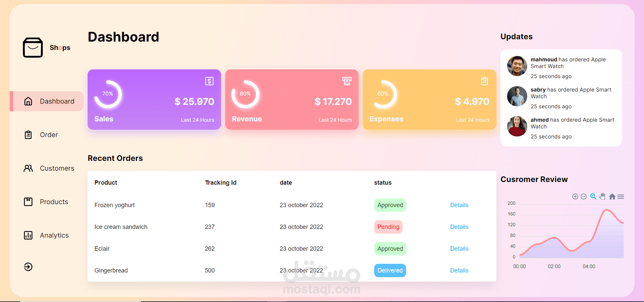Screen dimensions: 644x302
Task: Click date column header
Action: tap(286, 183)
